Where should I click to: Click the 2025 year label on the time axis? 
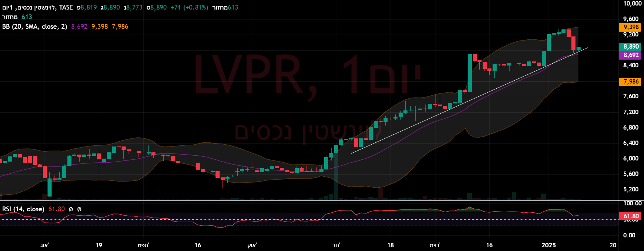pos(549,245)
